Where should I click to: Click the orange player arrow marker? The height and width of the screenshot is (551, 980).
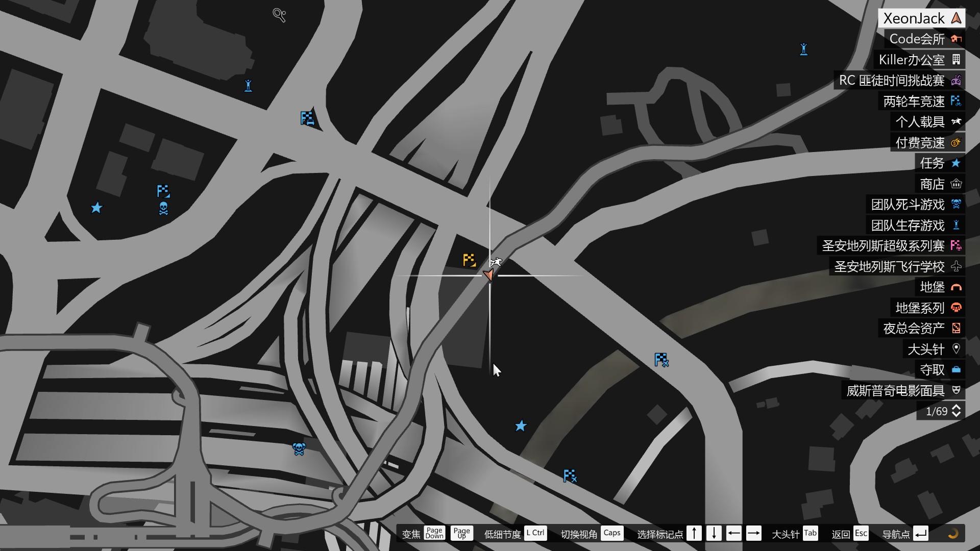pyautogui.click(x=488, y=275)
